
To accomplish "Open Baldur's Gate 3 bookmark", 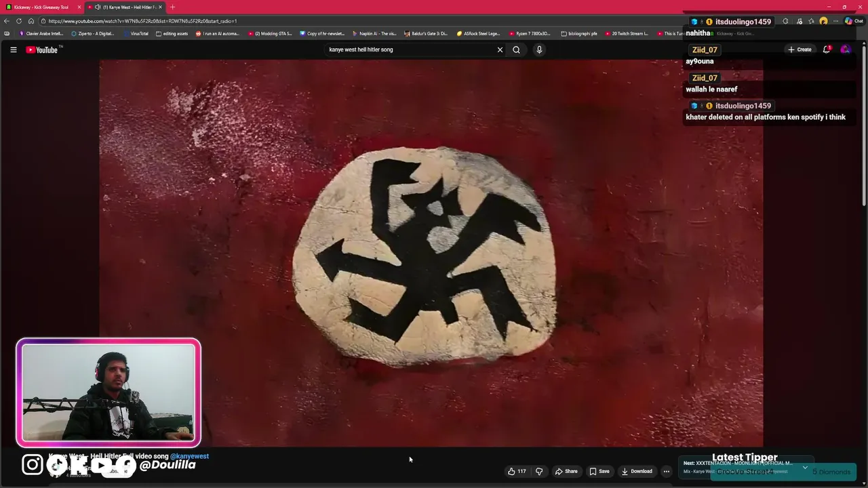I will 426,33.
